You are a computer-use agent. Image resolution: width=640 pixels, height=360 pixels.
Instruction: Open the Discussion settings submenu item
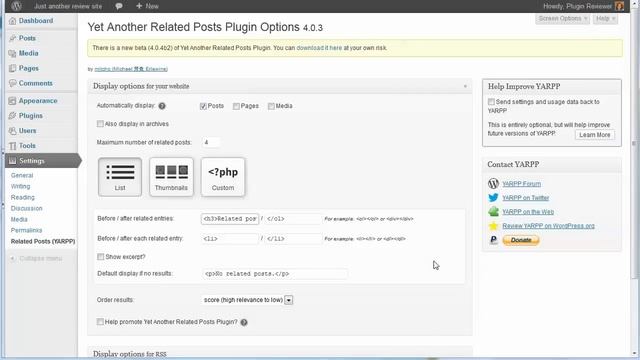[x=27, y=209]
